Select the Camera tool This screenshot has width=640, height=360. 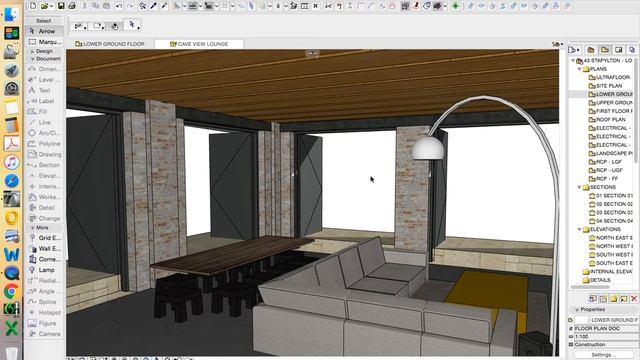44,334
